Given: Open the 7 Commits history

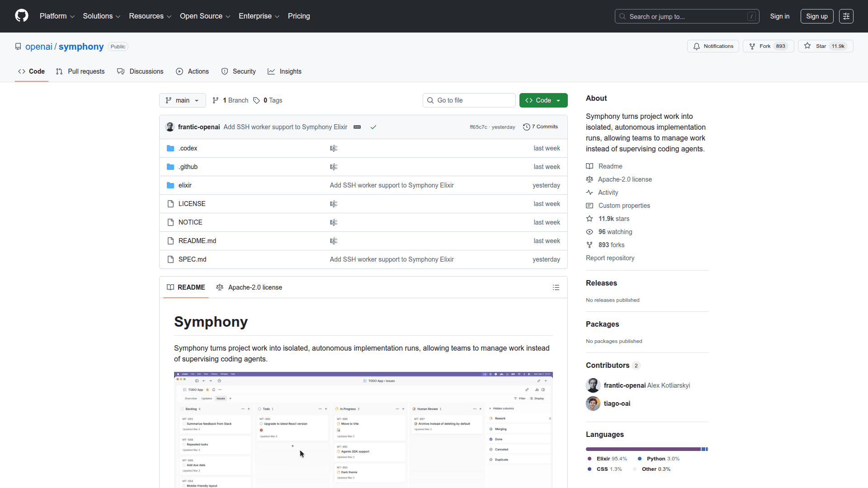Looking at the screenshot, I should tap(540, 127).
